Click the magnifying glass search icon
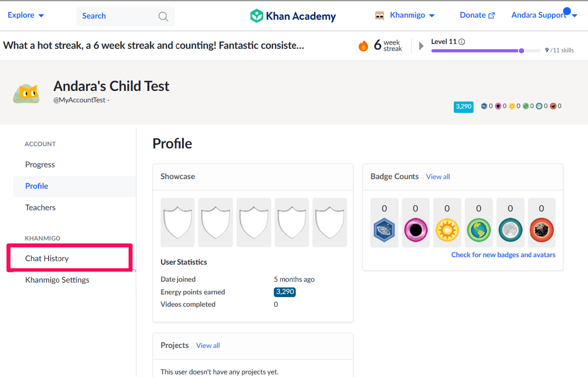This screenshot has width=588, height=377. [x=163, y=16]
